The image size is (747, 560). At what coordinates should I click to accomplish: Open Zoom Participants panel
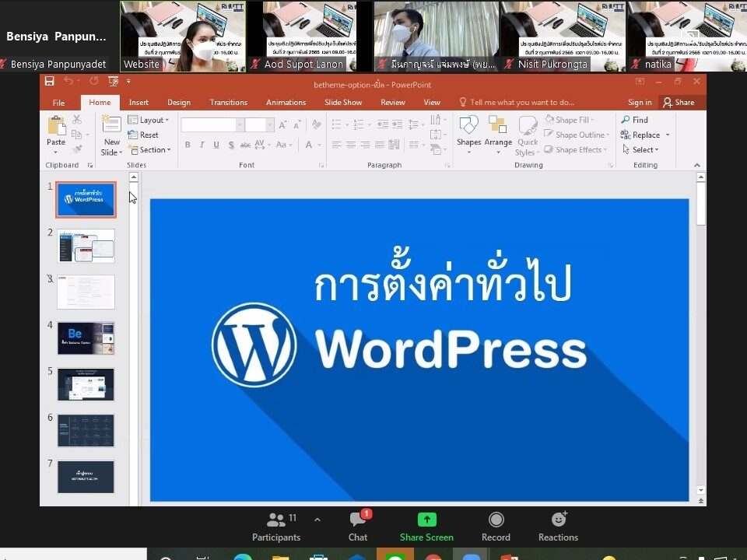(x=276, y=527)
